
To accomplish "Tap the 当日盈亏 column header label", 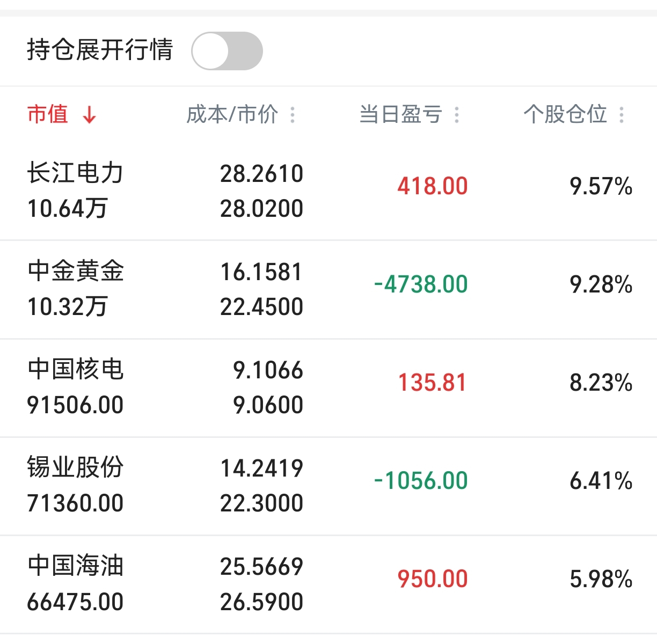I will [x=400, y=114].
